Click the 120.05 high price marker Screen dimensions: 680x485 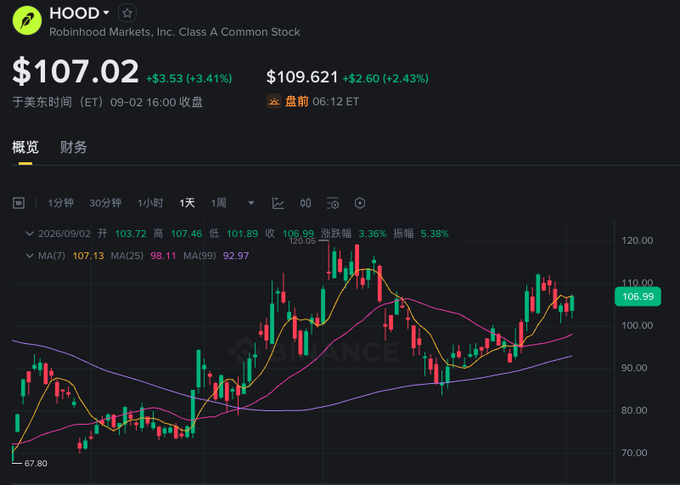tap(302, 241)
